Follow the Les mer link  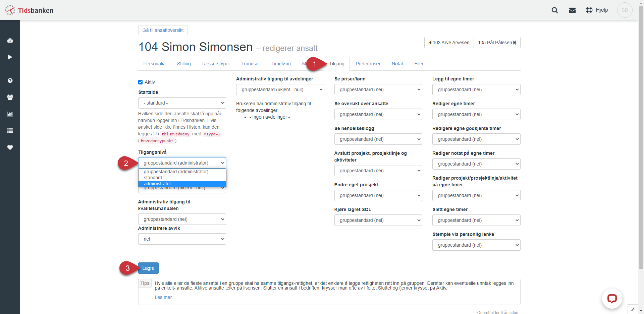click(163, 297)
